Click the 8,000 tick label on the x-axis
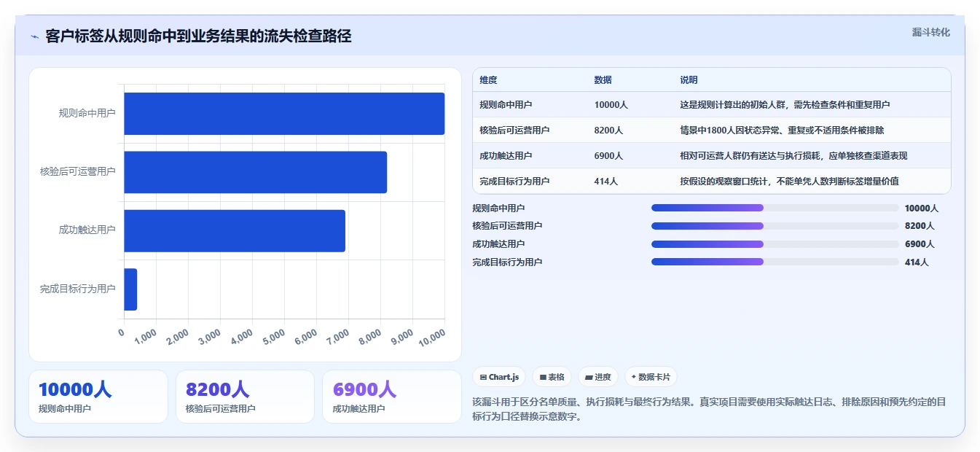Screen dimensions: 980x452 click(x=370, y=337)
